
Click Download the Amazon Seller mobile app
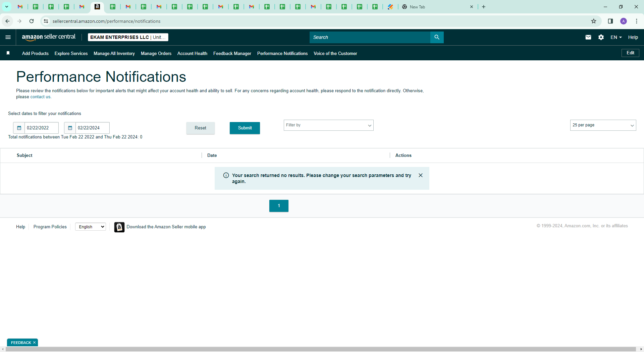click(166, 227)
